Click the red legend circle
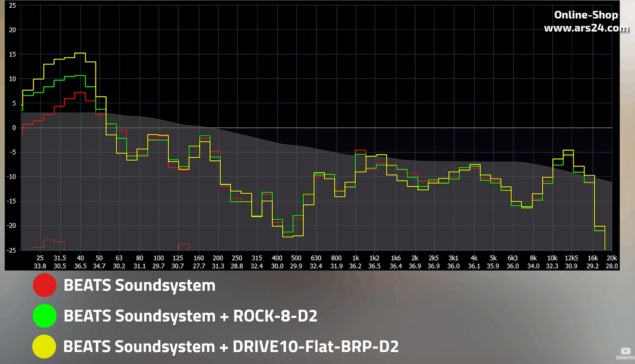The height and width of the screenshot is (364, 635). point(45,285)
